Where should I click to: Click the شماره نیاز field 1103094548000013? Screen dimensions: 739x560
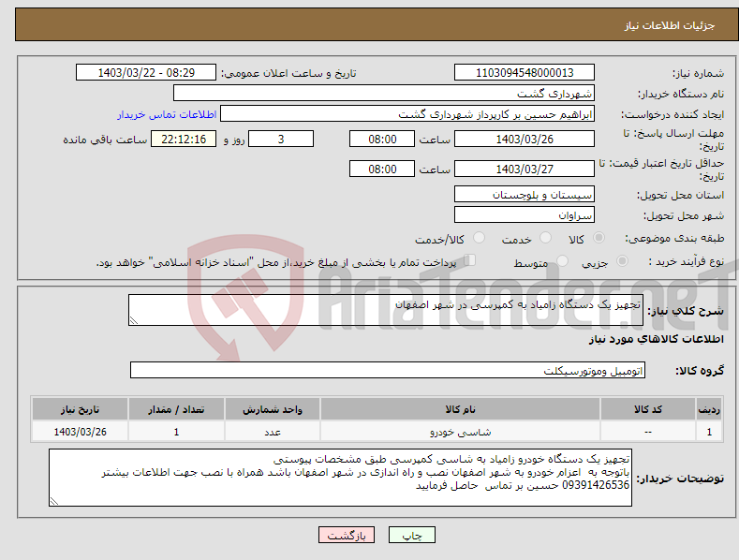[x=525, y=73]
